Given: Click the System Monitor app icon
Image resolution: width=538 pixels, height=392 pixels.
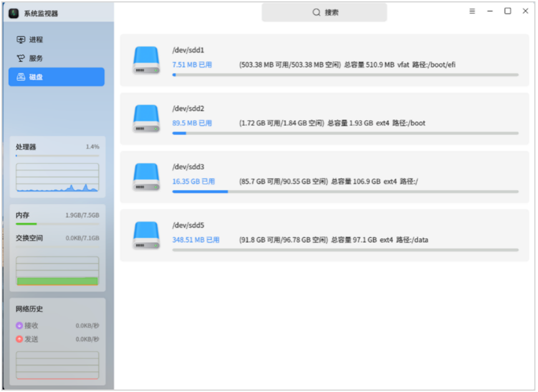Looking at the screenshot, I should (14, 13).
